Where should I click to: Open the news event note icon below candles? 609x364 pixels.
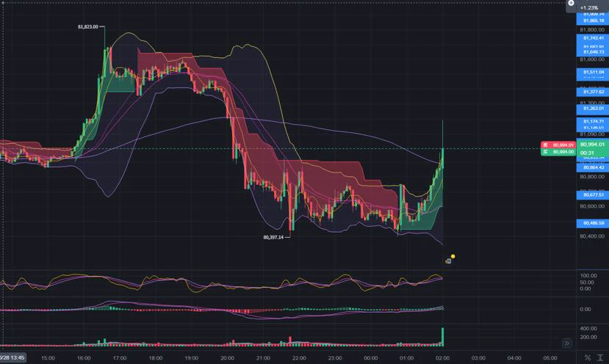[448, 261]
